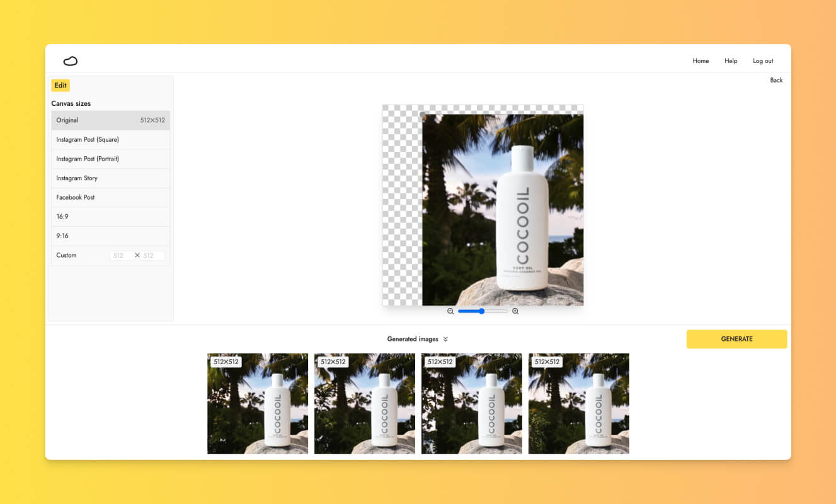
Task: Click the zoom out magnifier icon
Action: coord(450,311)
